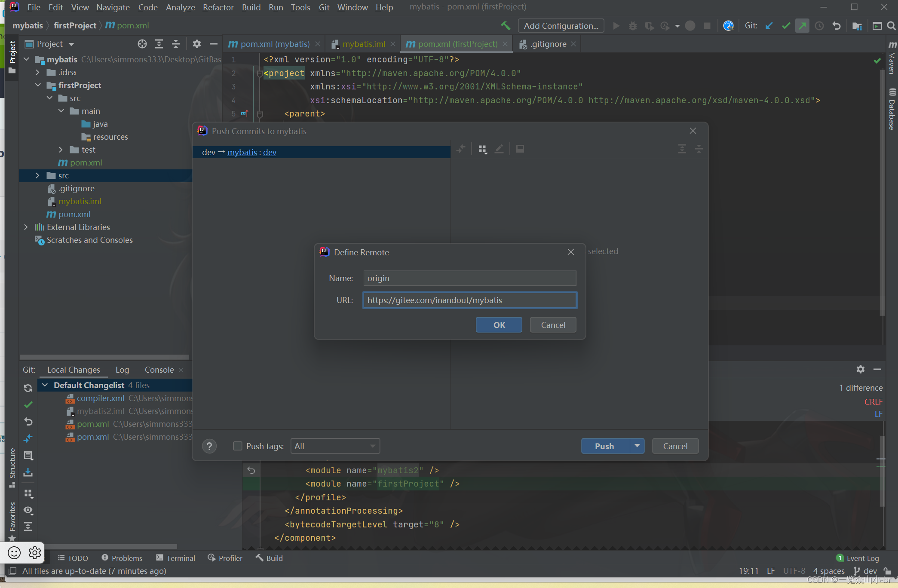Expand the test folder in tree

pyautogui.click(x=61, y=150)
